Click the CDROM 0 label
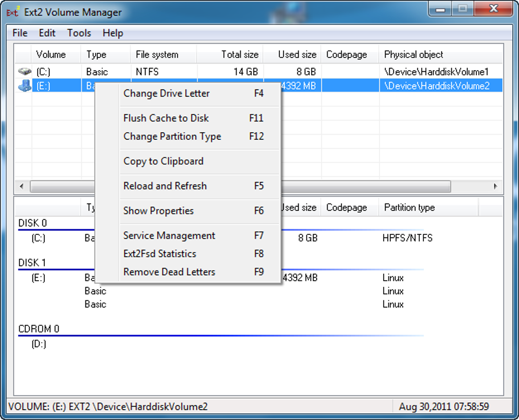Screen dimensions: 519x420 coord(39,329)
